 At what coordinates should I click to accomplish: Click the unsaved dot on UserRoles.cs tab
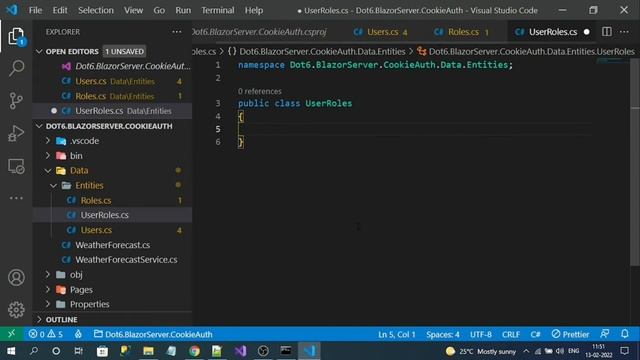pos(587,32)
